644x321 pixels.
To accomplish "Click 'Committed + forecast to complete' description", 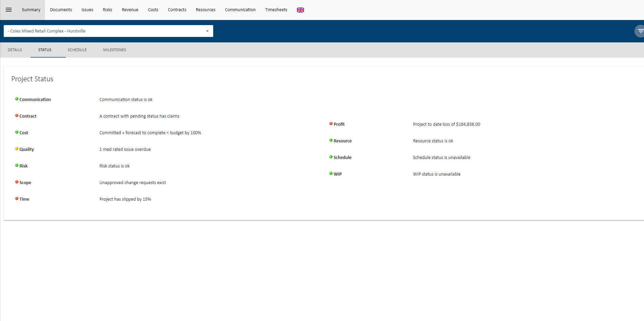I will pyautogui.click(x=150, y=133).
